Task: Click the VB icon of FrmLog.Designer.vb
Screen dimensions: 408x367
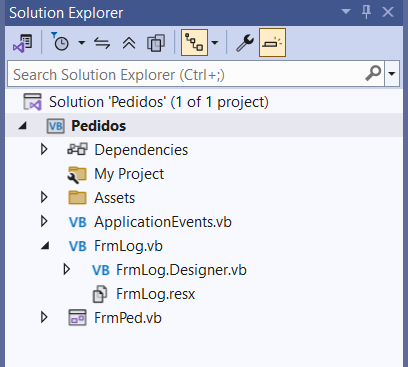Action: tap(101, 270)
